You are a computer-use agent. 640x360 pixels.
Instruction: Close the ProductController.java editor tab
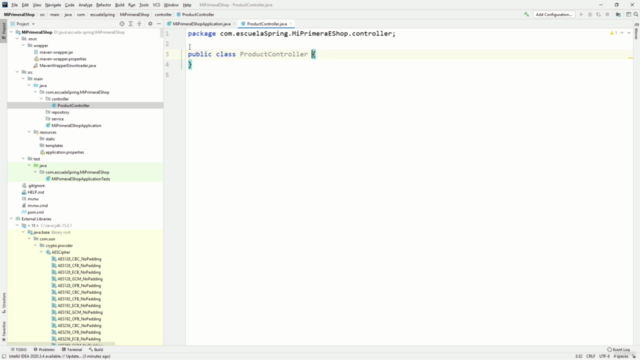click(291, 24)
